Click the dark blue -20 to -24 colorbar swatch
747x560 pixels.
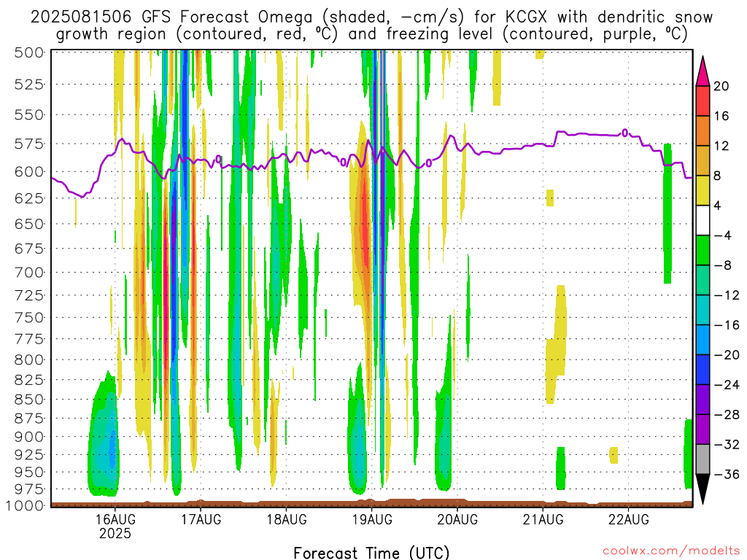pos(703,370)
